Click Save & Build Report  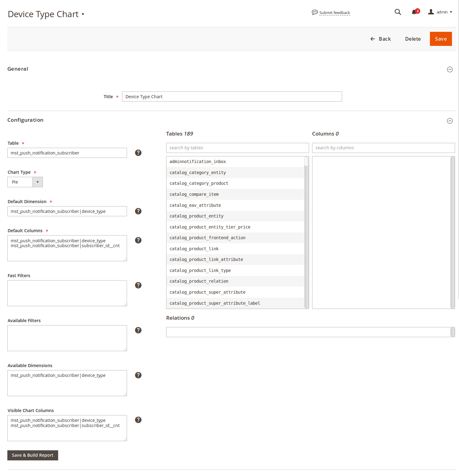[x=32, y=455]
